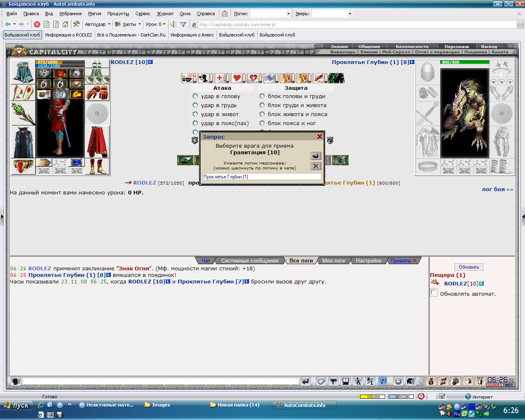Click the smiley emoticon button
Screen dimensions: 525x420
click(398, 381)
